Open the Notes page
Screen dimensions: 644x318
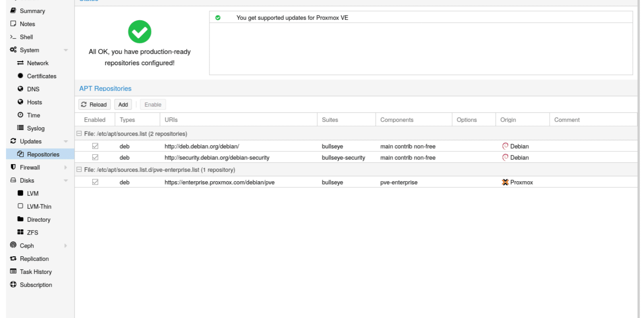click(27, 24)
